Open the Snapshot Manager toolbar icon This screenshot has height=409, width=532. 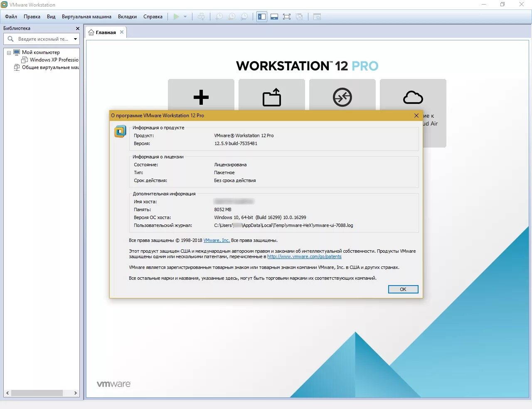244,17
